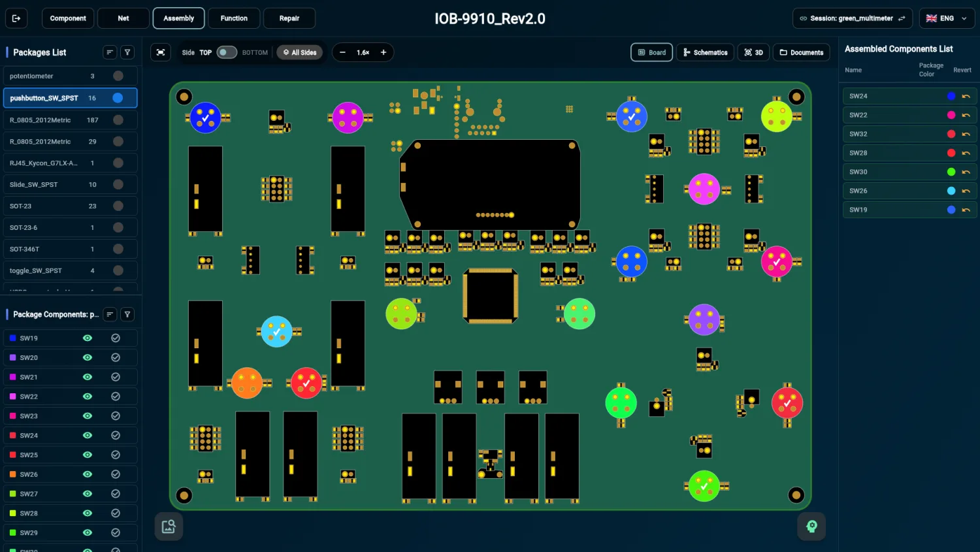Select toggle_SW_SPST package row

[70, 270]
